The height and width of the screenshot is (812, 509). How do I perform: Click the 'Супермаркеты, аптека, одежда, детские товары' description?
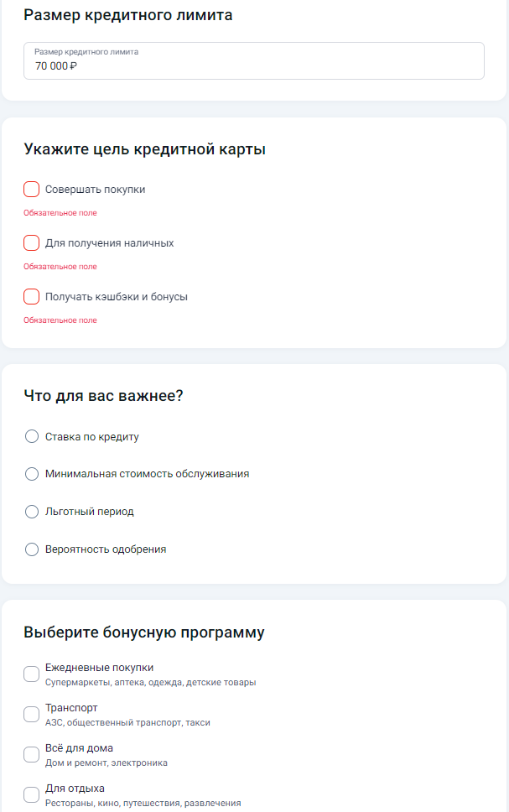[150, 683]
